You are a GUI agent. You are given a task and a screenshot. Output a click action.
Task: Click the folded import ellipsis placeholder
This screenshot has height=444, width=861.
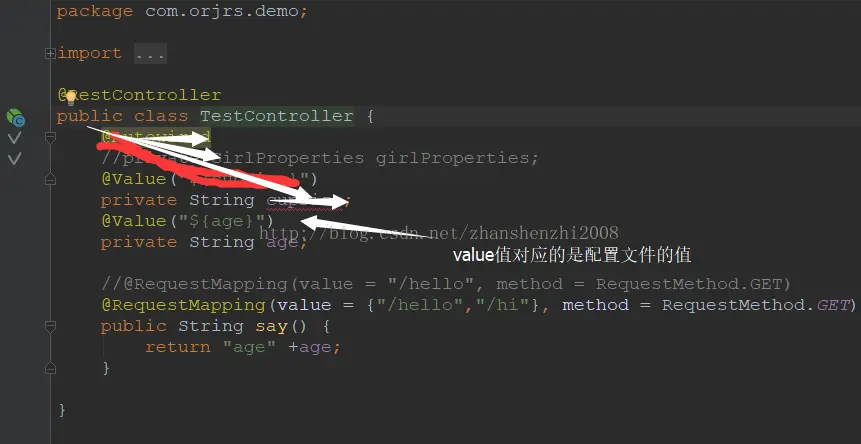click(x=150, y=54)
